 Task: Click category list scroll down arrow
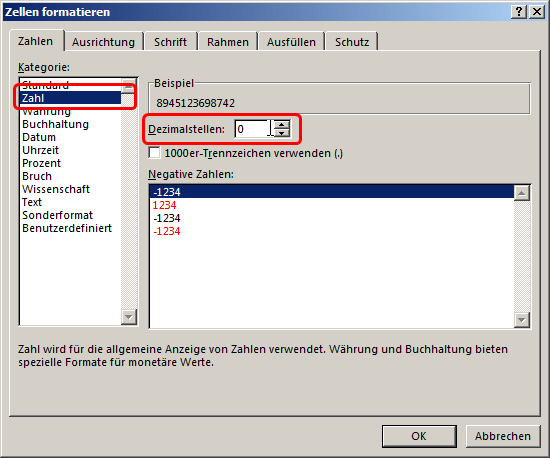pos(129,317)
